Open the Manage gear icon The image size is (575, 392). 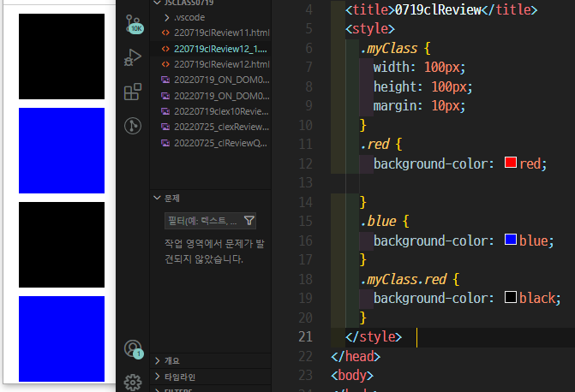[133, 383]
